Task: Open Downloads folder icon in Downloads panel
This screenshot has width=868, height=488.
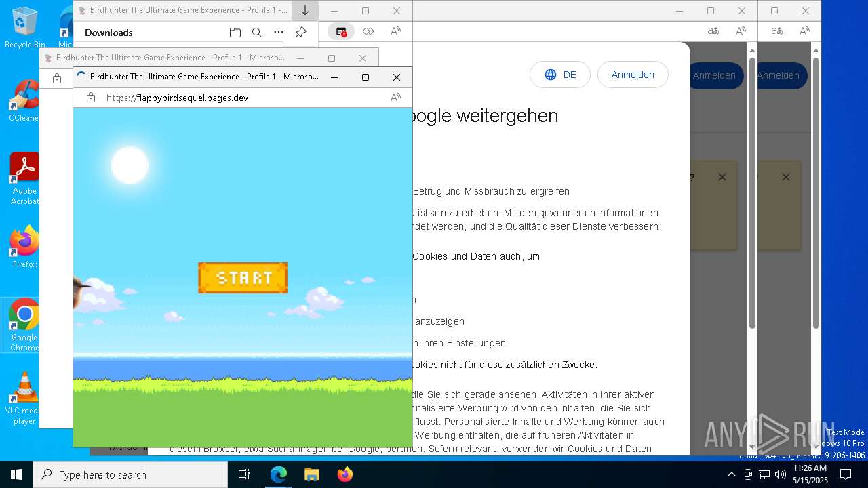Action: pos(235,33)
